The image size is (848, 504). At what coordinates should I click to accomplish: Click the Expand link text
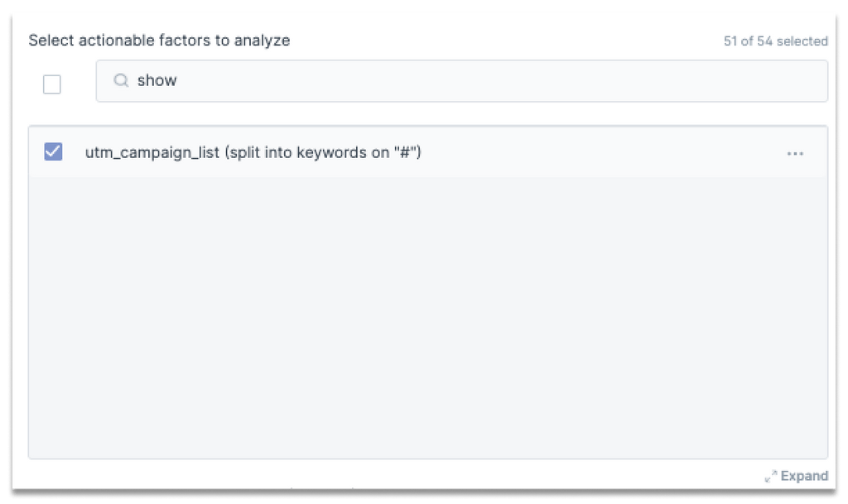(804, 476)
